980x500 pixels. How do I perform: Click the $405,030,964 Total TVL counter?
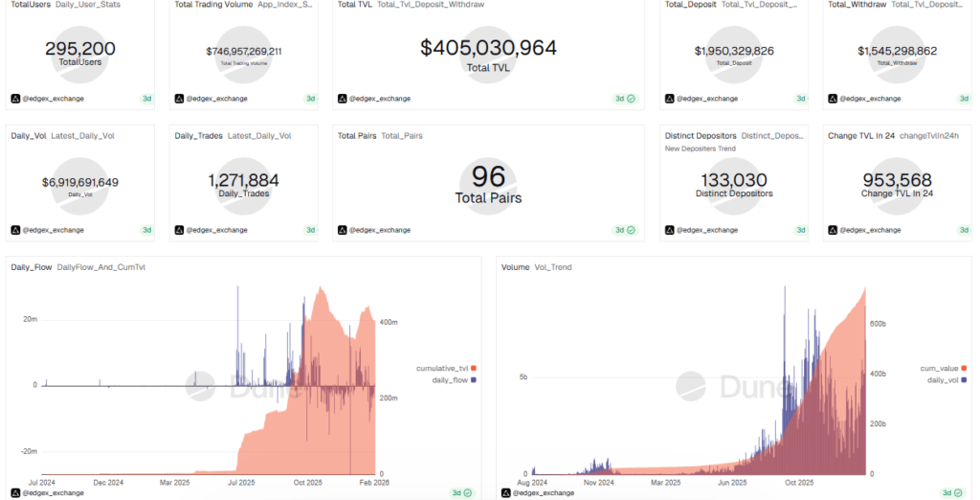coord(488,47)
